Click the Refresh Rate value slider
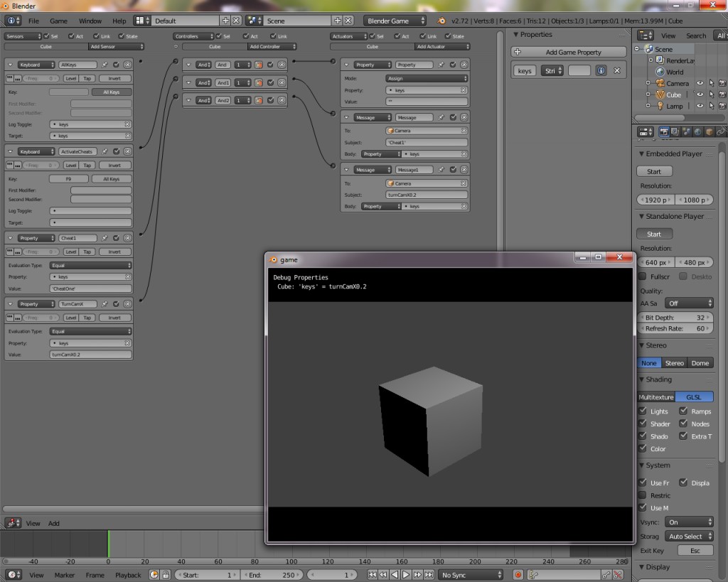The width and height of the screenshot is (728, 582). pos(675,328)
